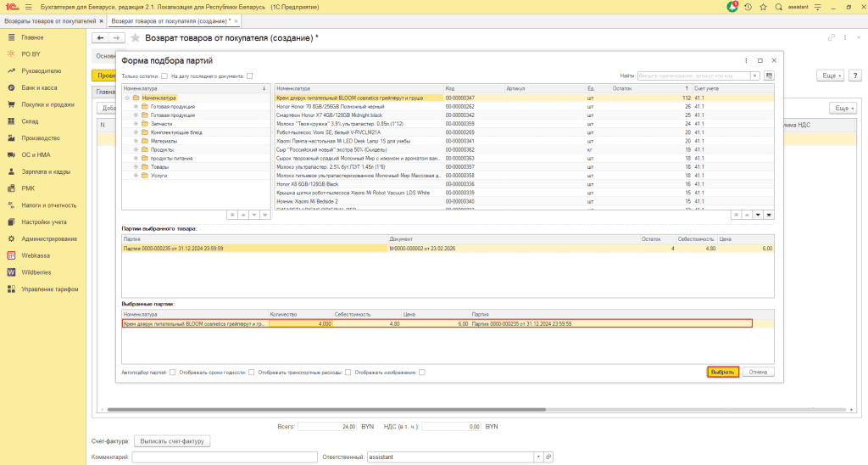Open the Ответственный dropdown arrow

pos(538,457)
